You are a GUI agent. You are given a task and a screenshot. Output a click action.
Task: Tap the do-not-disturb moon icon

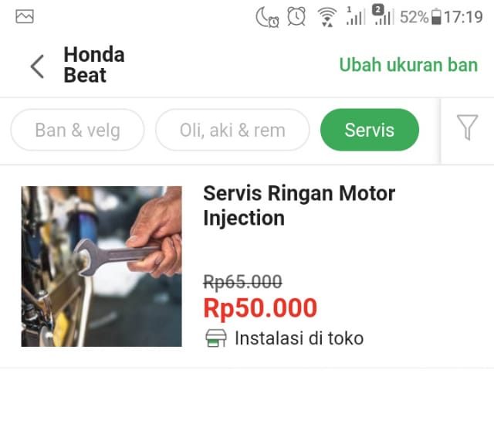(x=267, y=17)
